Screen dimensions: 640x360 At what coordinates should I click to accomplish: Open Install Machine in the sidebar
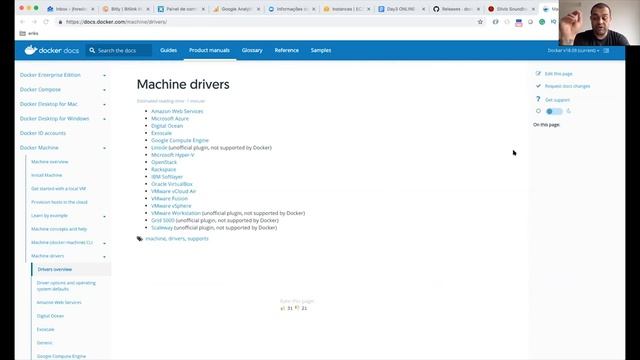click(x=47, y=175)
